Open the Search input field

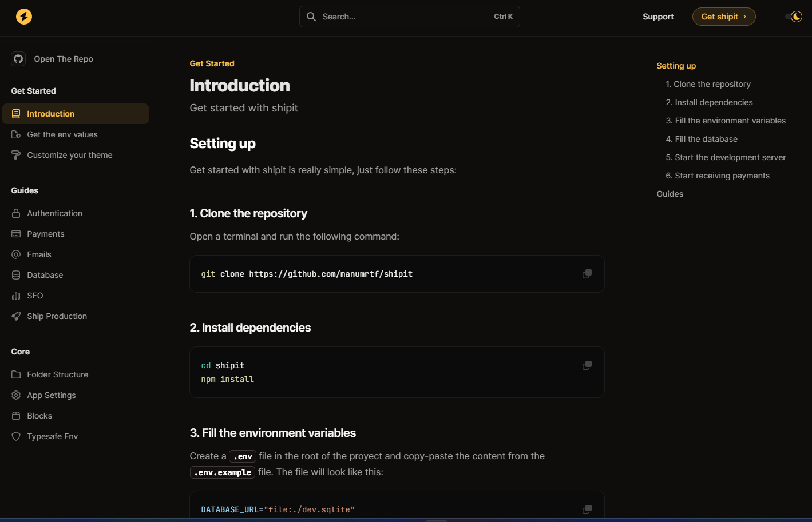[x=409, y=17]
